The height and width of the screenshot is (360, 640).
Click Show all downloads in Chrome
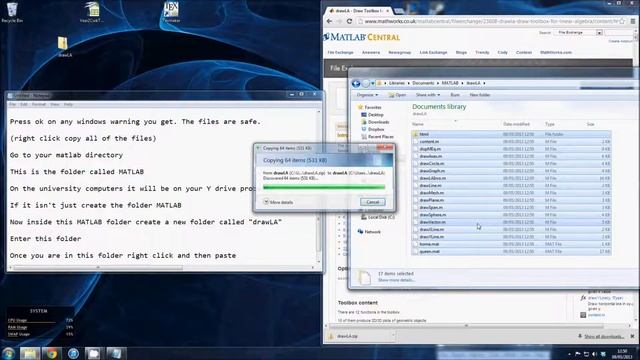point(604,337)
